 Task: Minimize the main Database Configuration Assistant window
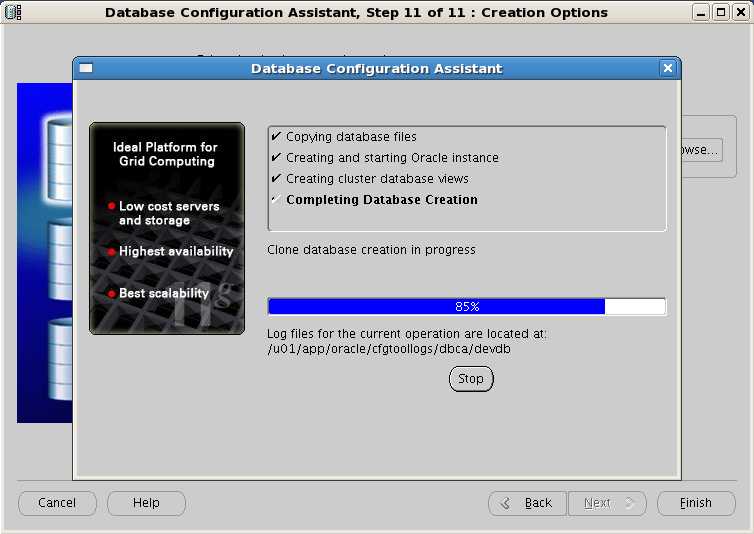(701, 12)
